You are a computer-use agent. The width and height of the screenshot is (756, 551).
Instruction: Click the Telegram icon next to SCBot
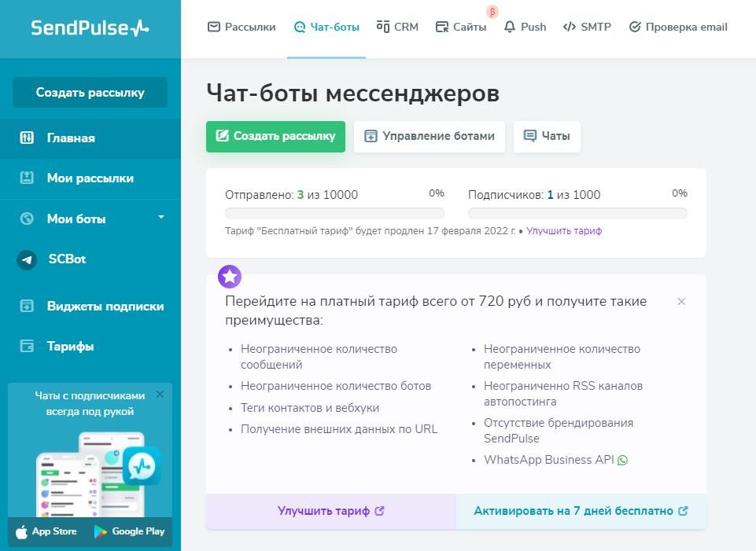click(27, 259)
